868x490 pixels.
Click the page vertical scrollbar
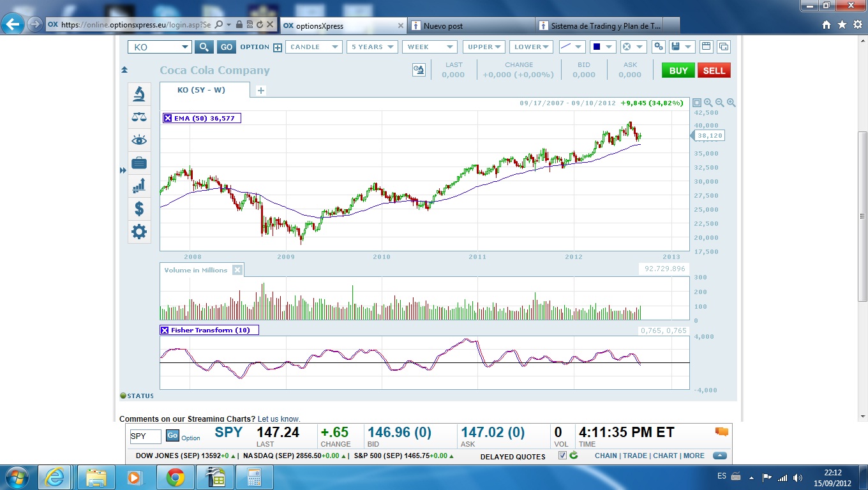coord(863,217)
